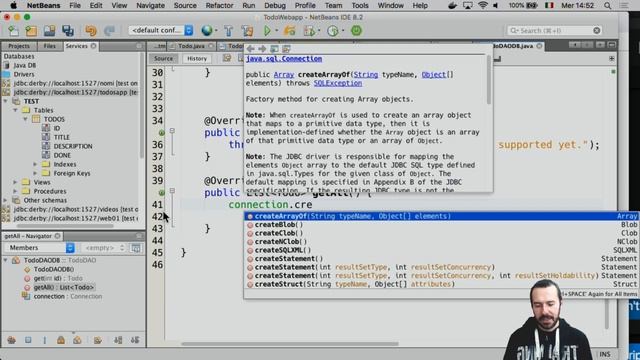
Task: Click the back arrow in Javadoc popup
Action: click(x=251, y=49)
